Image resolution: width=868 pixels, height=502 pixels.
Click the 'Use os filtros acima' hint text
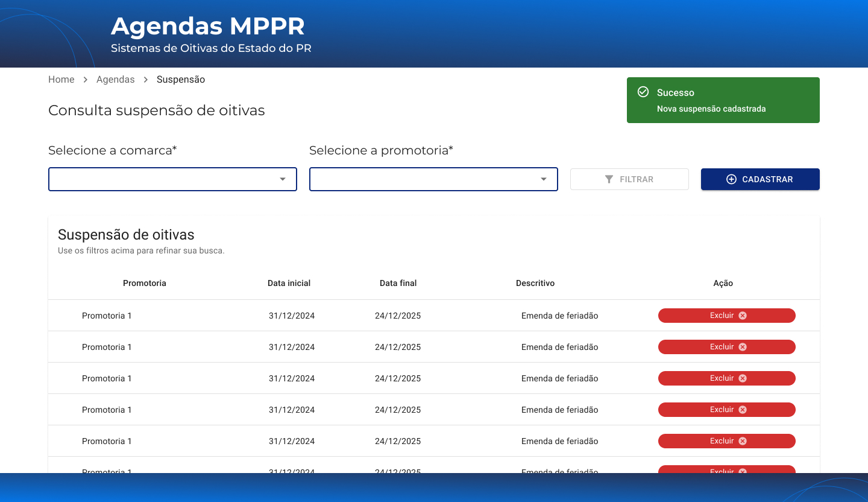tap(141, 250)
